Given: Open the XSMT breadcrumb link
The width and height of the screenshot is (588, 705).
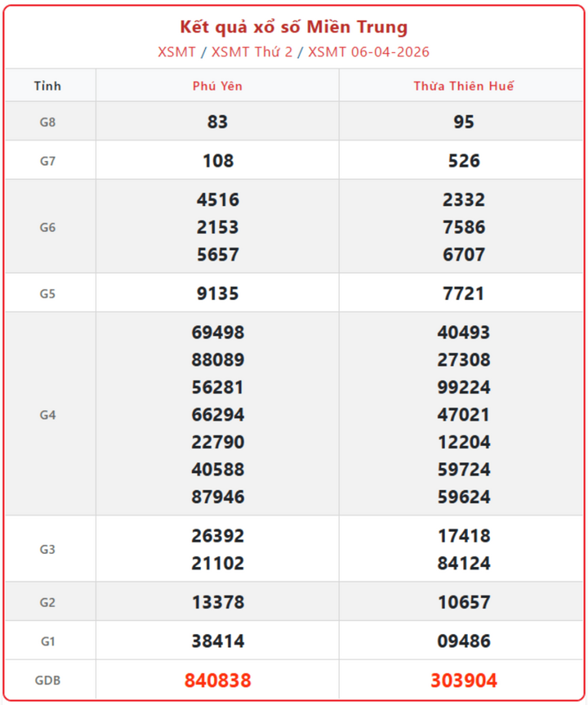Looking at the screenshot, I should [x=177, y=52].
